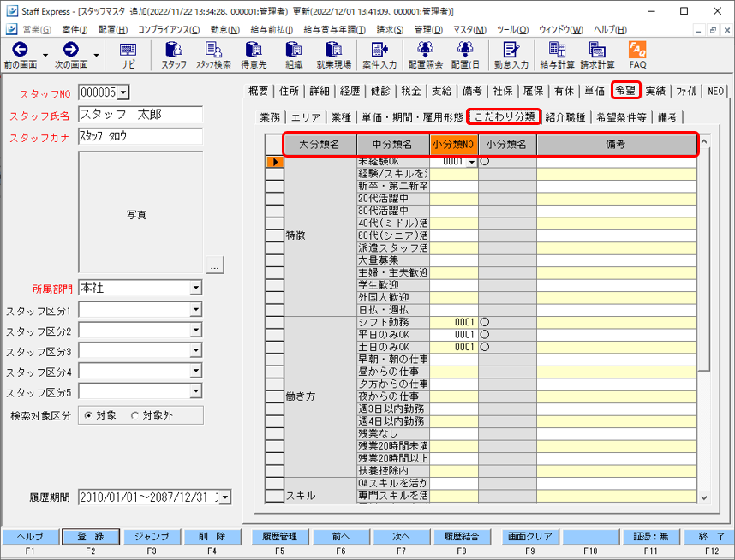Open the スタッフ master icon
This screenshot has width=735, height=560.
174,56
